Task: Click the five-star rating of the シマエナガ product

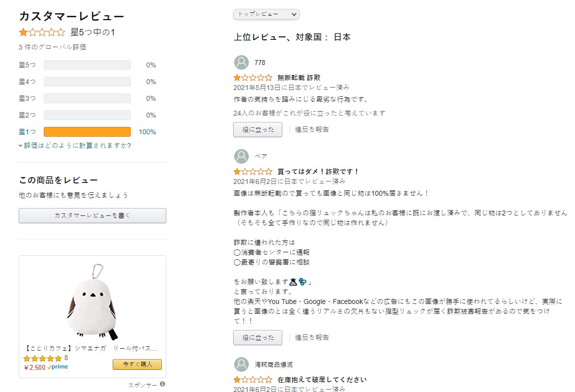Action: point(42,358)
